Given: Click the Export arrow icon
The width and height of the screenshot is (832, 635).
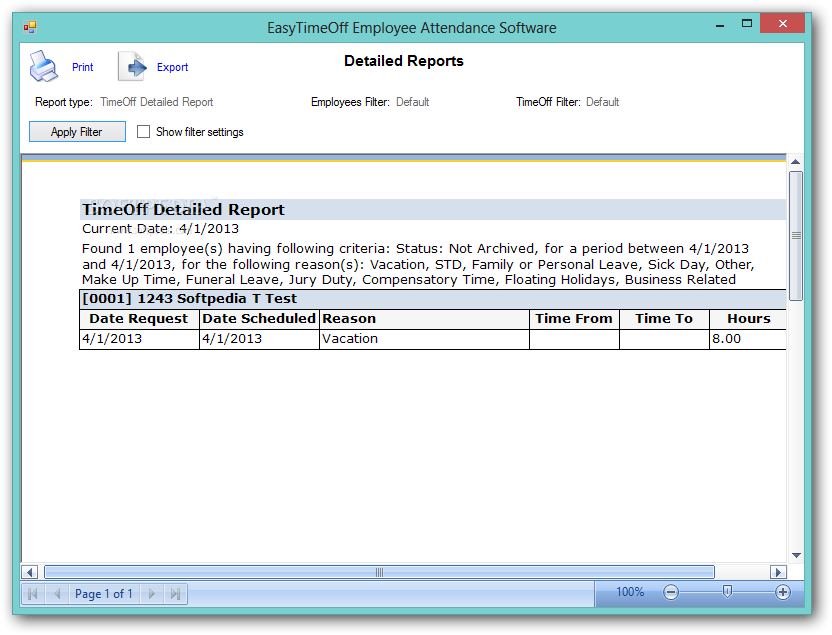Looking at the screenshot, I should (132, 67).
